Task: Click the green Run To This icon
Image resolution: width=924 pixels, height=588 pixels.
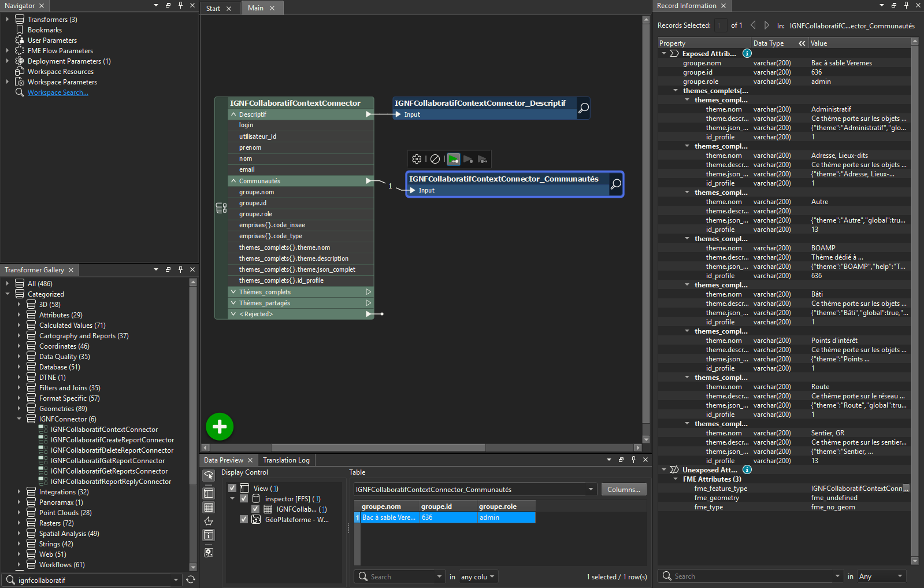Action: [x=454, y=159]
